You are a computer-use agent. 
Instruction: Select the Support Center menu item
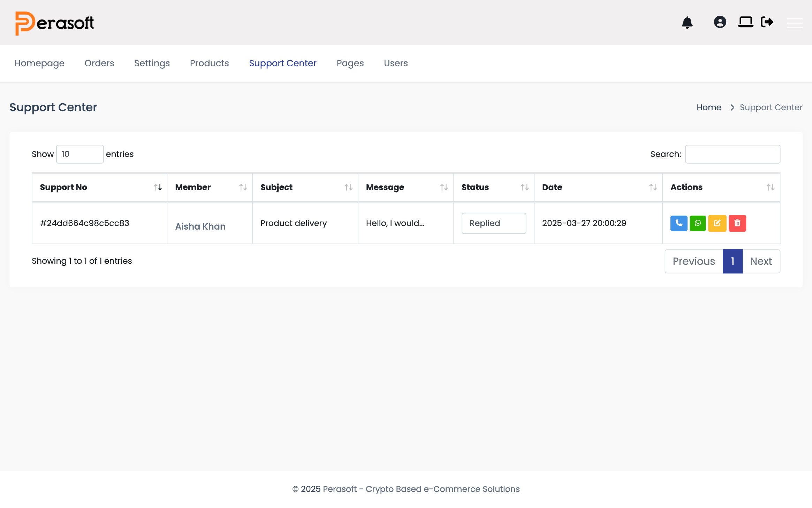[283, 63]
